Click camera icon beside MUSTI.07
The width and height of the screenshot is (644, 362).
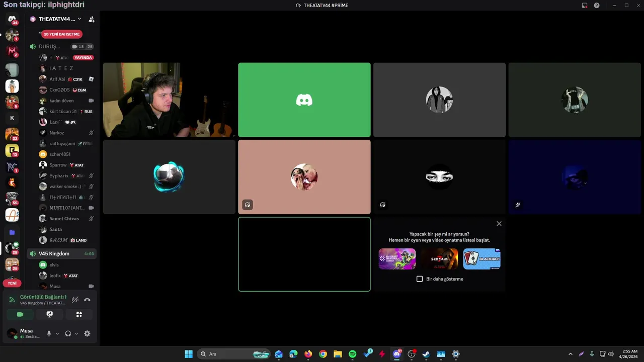tap(91, 208)
